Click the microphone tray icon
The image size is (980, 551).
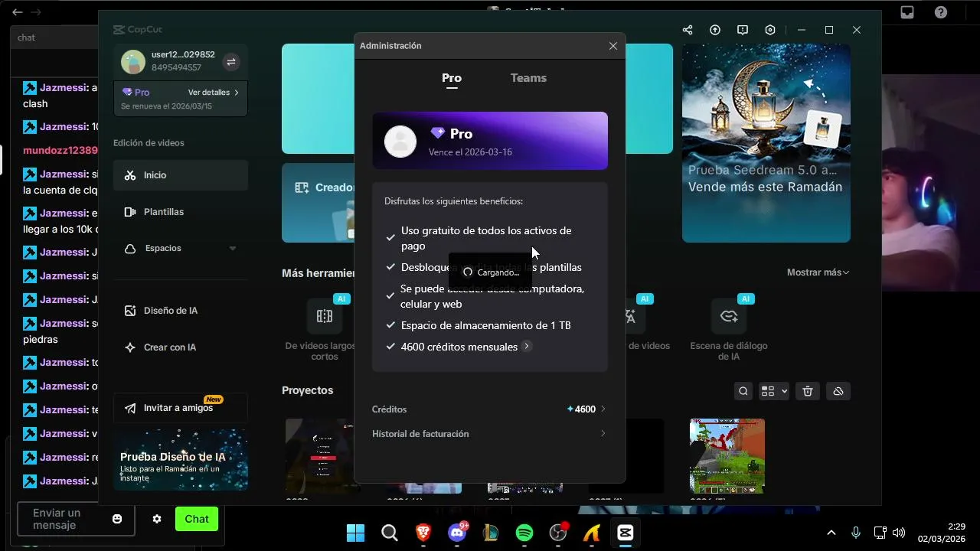(856, 533)
